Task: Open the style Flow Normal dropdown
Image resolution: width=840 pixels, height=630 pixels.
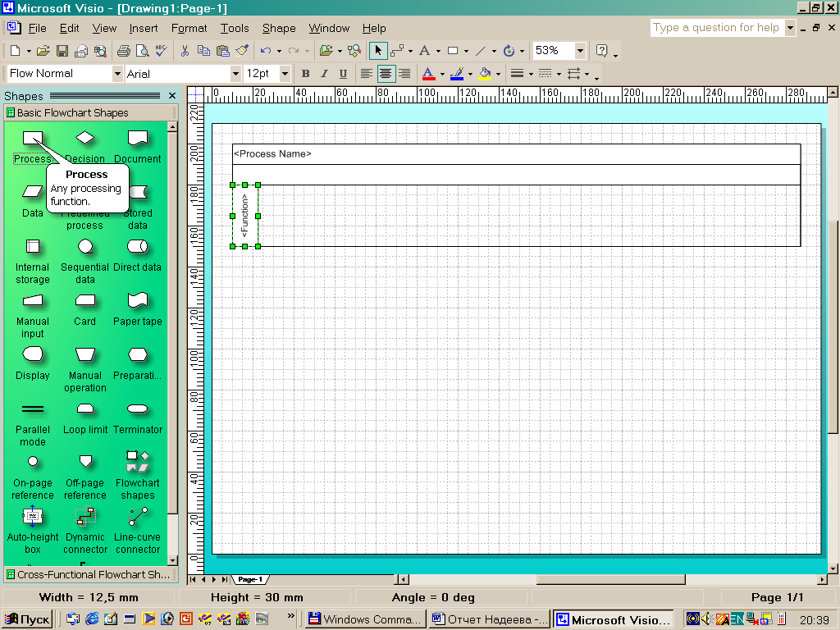Action: (x=117, y=73)
